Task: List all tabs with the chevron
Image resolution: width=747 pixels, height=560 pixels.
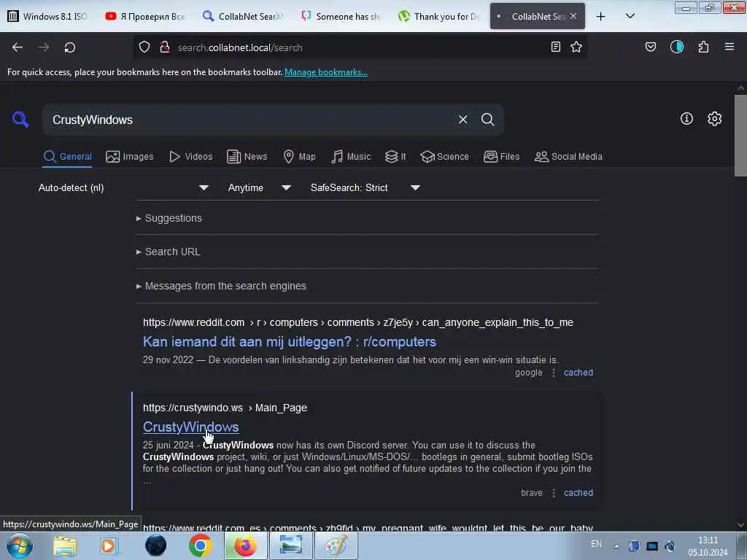Action: (630, 16)
